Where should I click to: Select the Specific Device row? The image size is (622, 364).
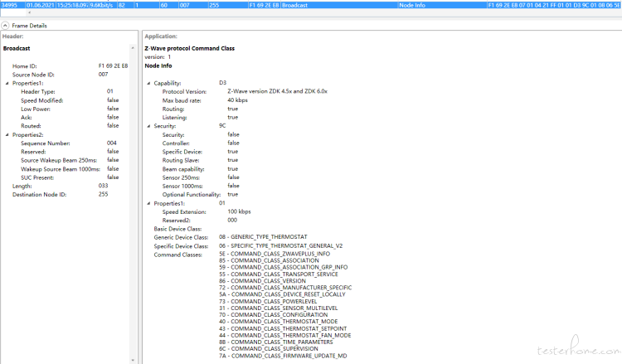coord(200,152)
